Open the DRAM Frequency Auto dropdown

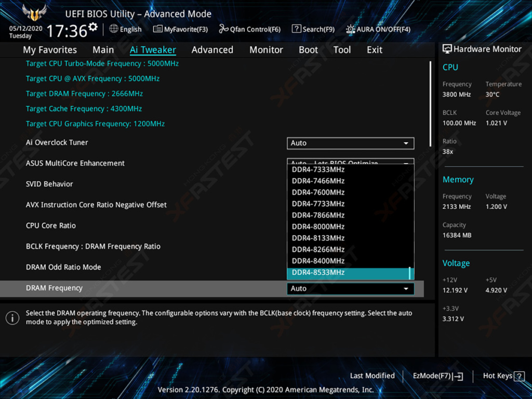click(x=351, y=288)
